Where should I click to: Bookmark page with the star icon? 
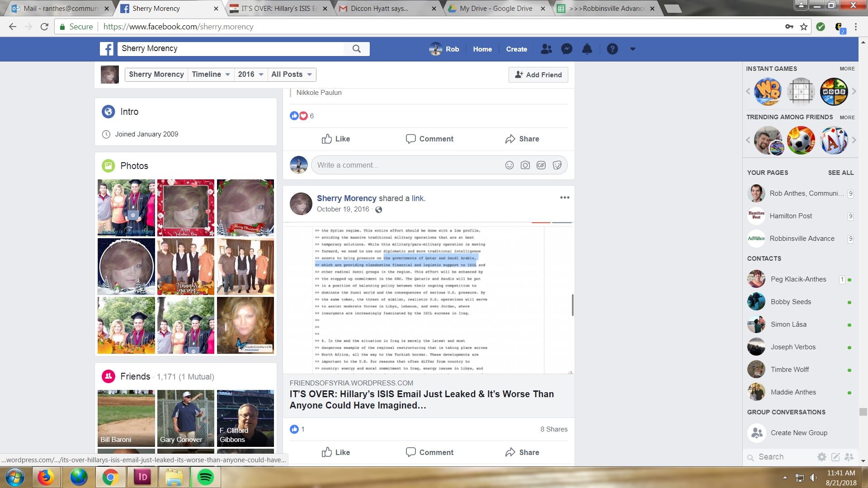pos(803,27)
